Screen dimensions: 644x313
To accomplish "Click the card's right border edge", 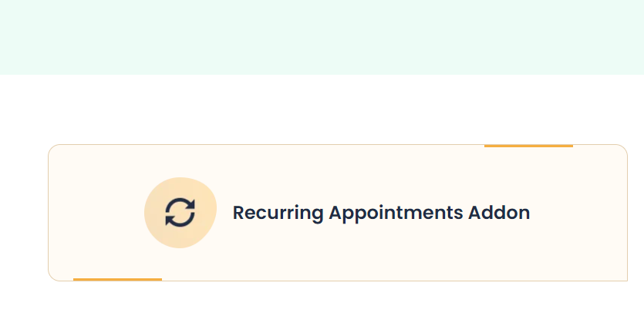I will pos(627,213).
